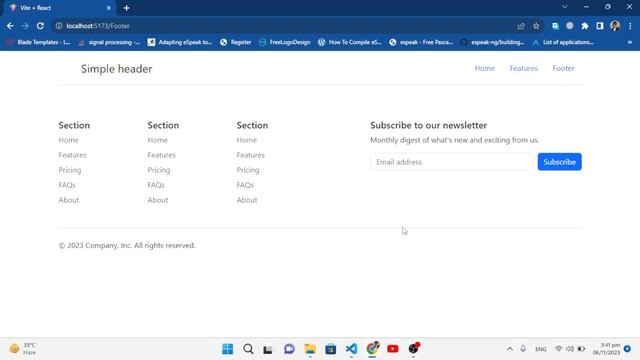Click the ENG language indicator
Screen dimensions: 640x360
click(540, 349)
